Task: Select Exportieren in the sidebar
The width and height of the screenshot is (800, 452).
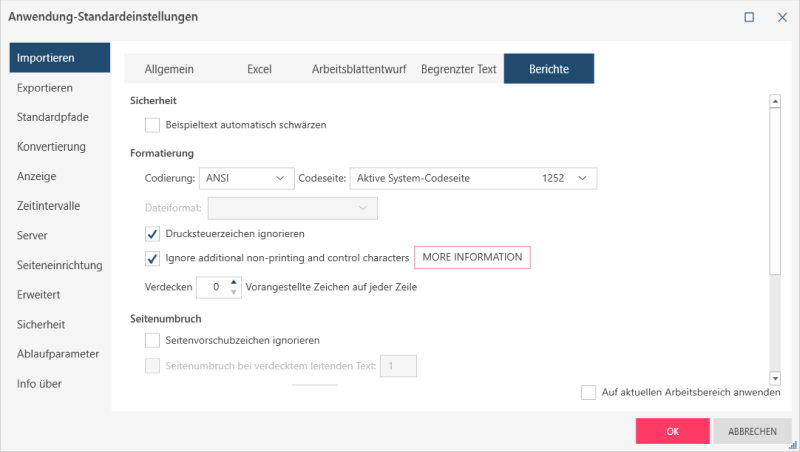Action: click(45, 88)
